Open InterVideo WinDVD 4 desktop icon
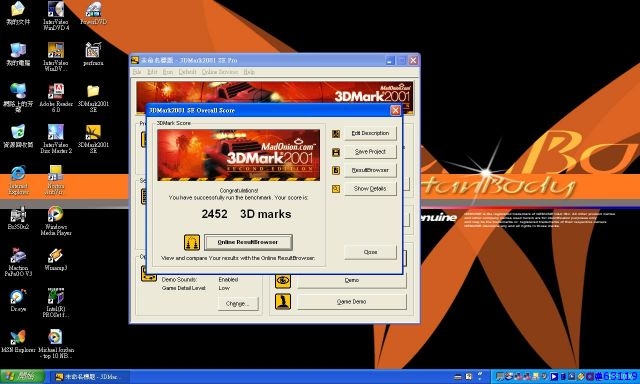 [x=56, y=16]
